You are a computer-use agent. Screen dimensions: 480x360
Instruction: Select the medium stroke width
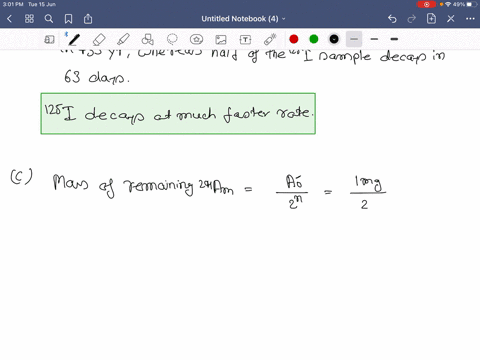[374, 39]
